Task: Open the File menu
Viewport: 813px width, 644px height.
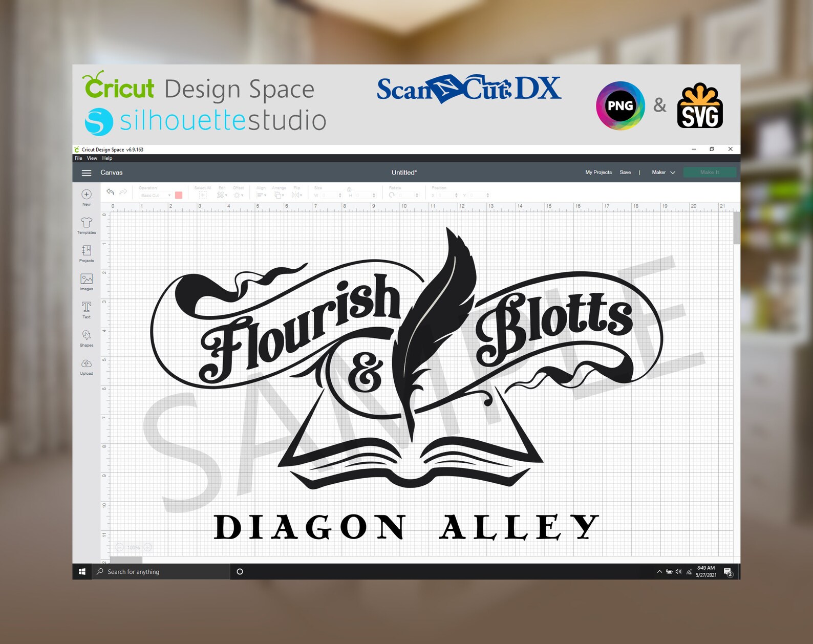Action: pyautogui.click(x=78, y=158)
